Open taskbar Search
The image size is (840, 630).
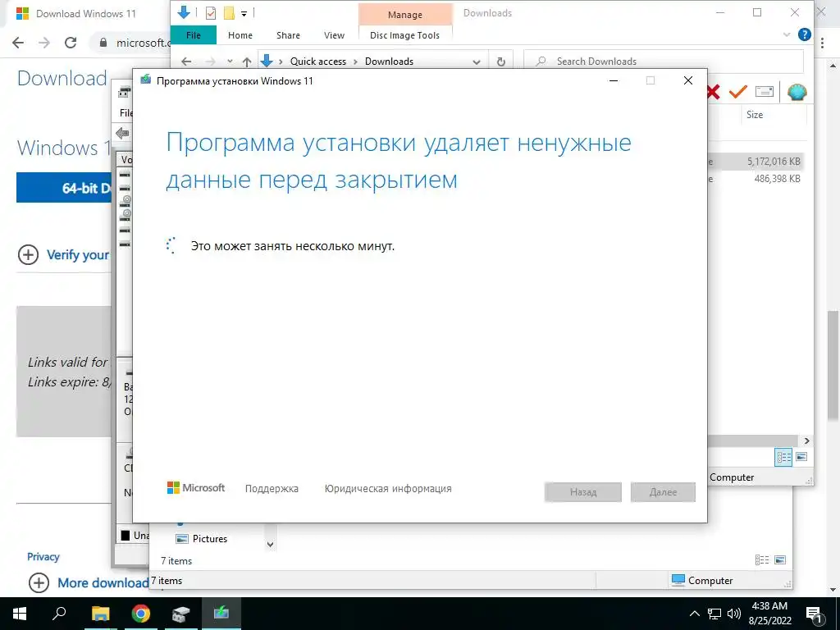click(59, 614)
